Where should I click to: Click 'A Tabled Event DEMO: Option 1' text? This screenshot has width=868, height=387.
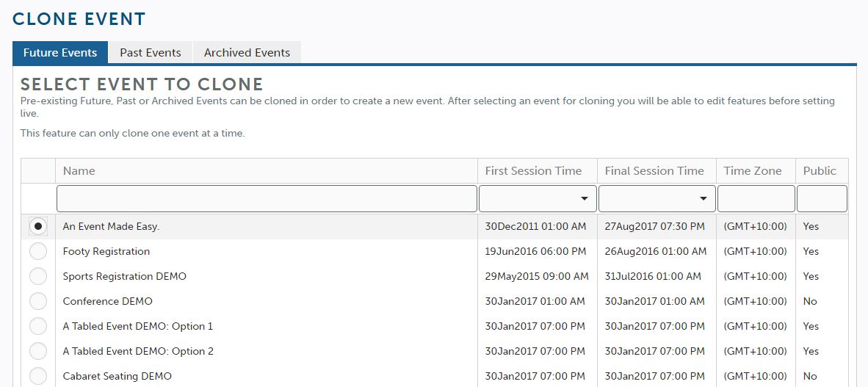[138, 326]
